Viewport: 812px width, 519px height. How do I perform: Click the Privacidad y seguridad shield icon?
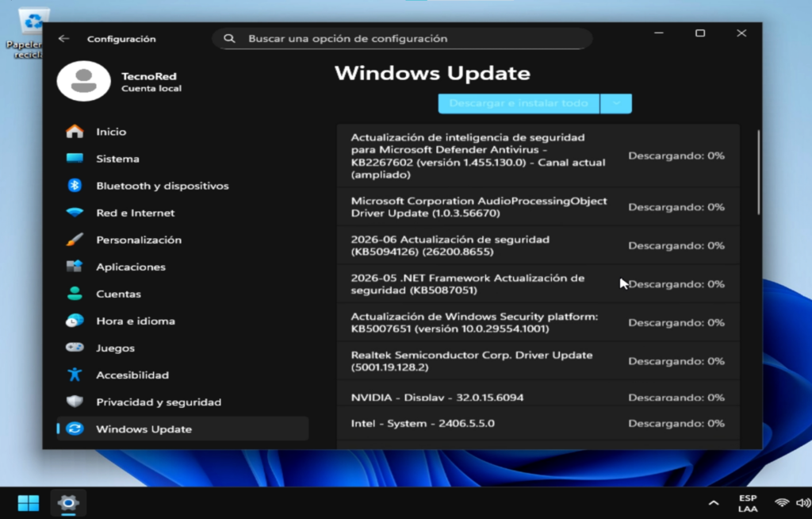point(75,402)
